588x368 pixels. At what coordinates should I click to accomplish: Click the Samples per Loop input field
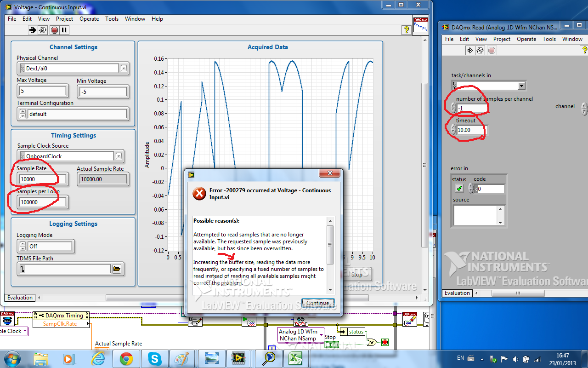42,202
